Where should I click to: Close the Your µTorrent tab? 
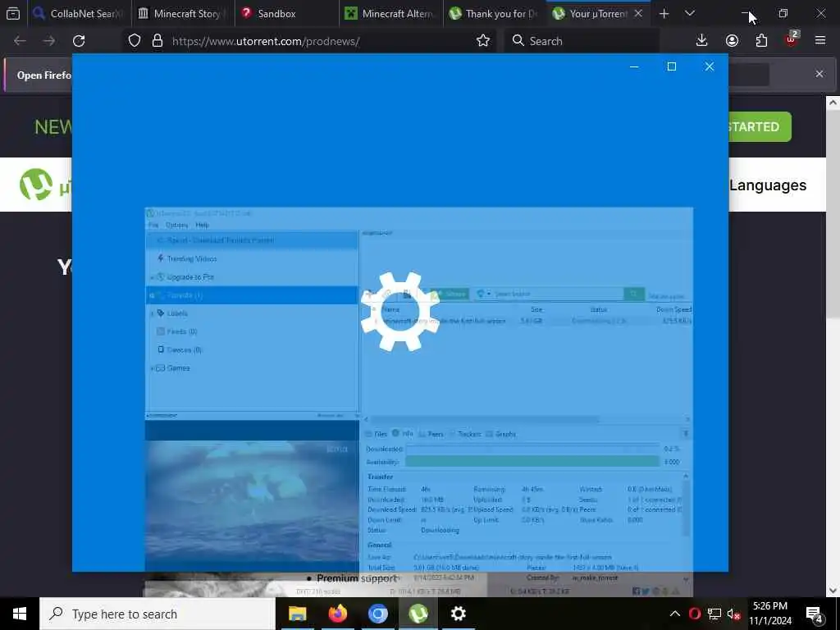pos(638,13)
